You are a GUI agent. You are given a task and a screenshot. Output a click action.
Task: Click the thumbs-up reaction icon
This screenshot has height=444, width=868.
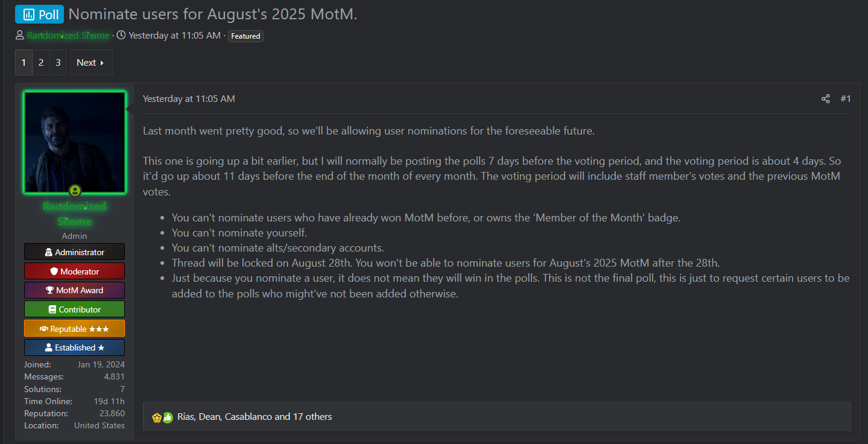click(168, 417)
